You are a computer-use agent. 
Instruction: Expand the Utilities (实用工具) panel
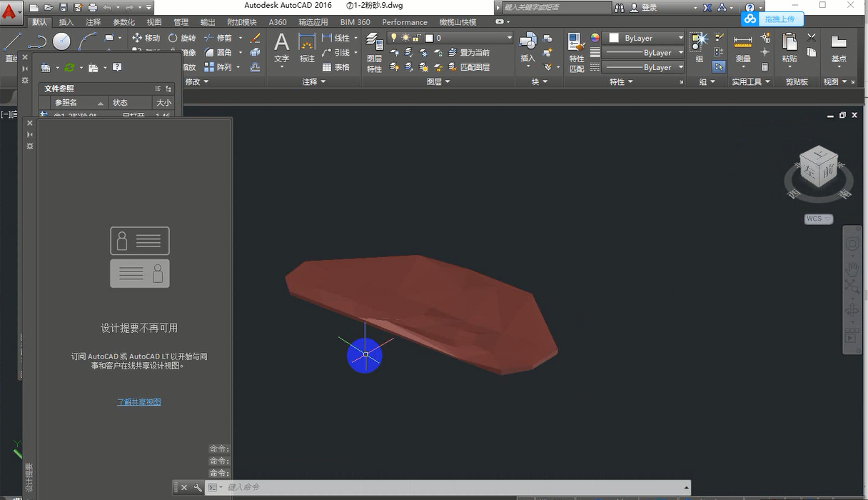[x=752, y=82]
